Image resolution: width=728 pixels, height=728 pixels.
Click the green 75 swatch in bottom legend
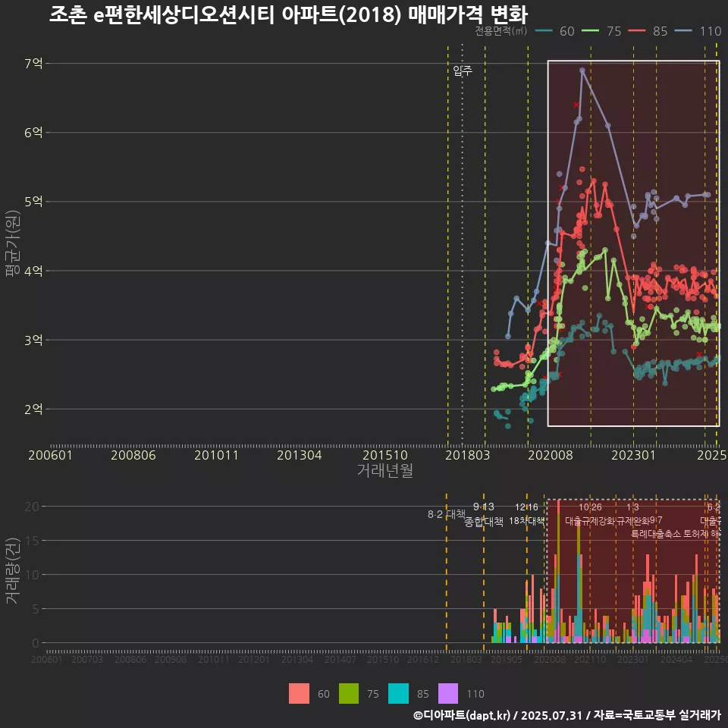(x=349, y=694)
